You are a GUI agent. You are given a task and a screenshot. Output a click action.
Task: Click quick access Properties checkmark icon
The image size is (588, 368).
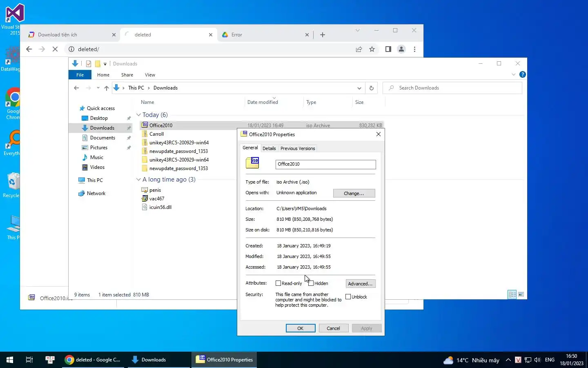coord(89,64)
